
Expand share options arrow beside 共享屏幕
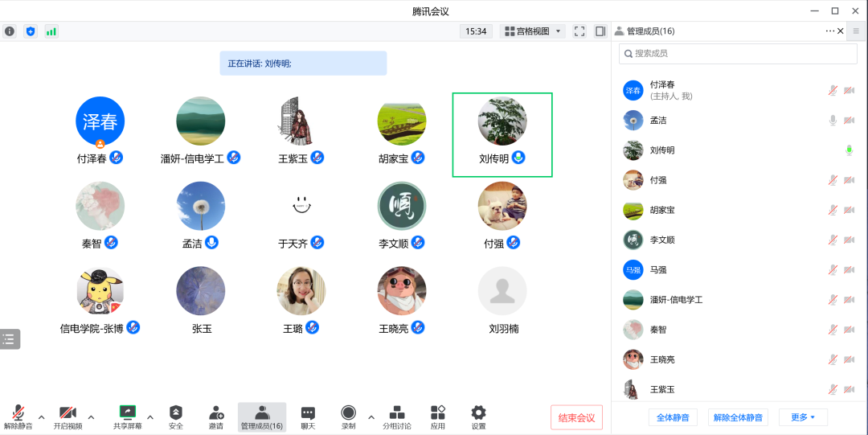pos(150,417)
